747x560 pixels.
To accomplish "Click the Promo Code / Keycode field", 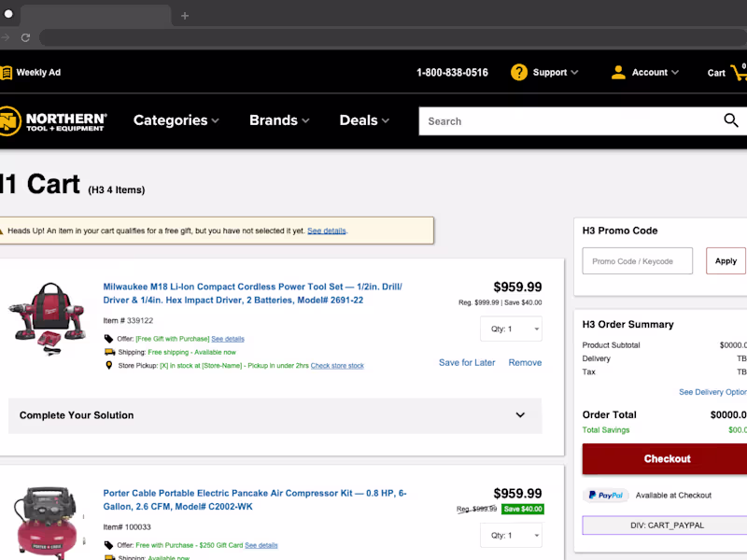I will tap(638, 261).
